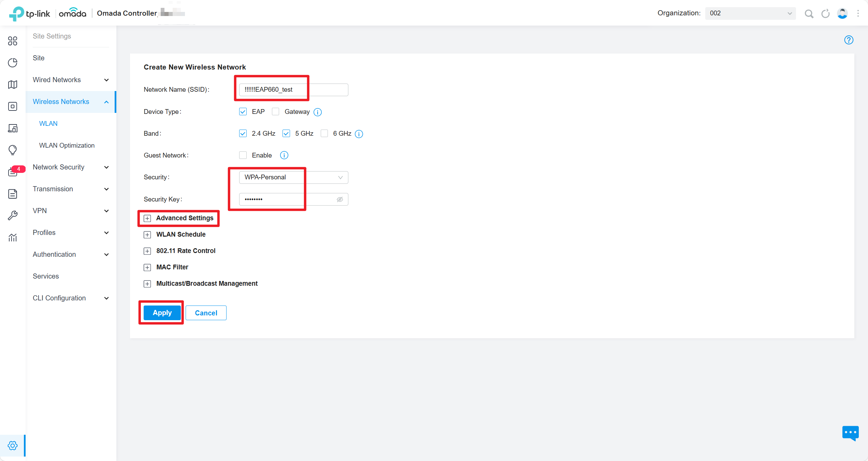
Task: Collapse Wireless Networks menu
Action: pyautogui.click(x=71, y=102)
